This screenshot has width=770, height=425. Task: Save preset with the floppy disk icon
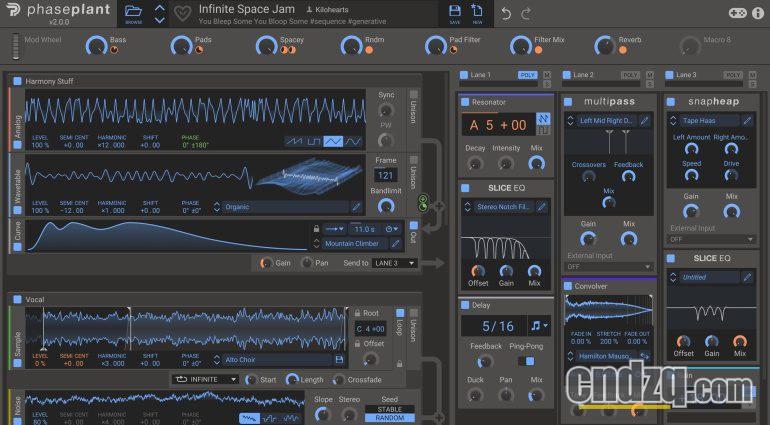pyautogui.click(x=455, y=11)
